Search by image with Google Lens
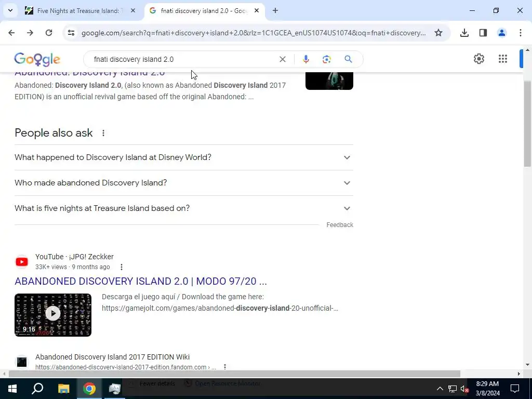Viewport: 532px width, 399px height. 326,59
